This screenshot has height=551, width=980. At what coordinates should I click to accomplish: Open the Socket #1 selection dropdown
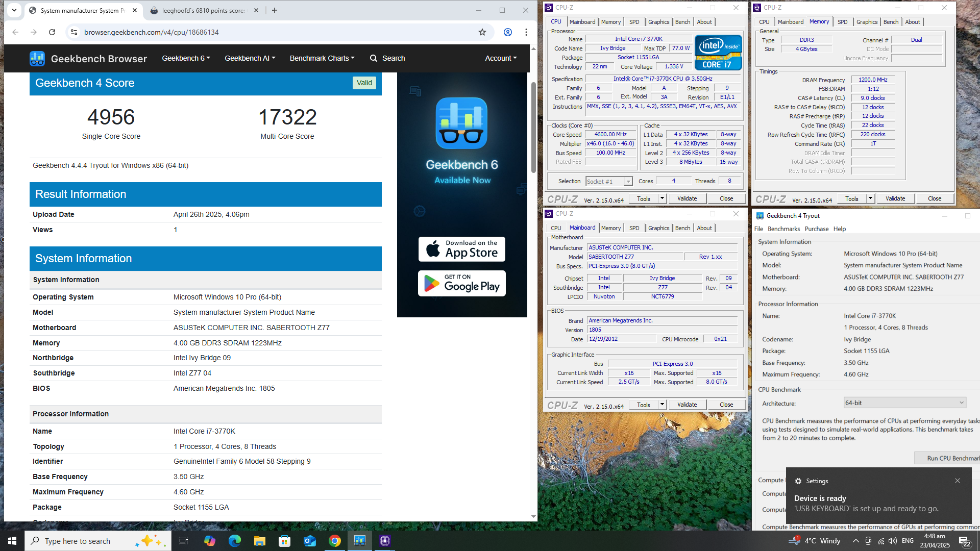pyautogui.click(x=609, y=181)
